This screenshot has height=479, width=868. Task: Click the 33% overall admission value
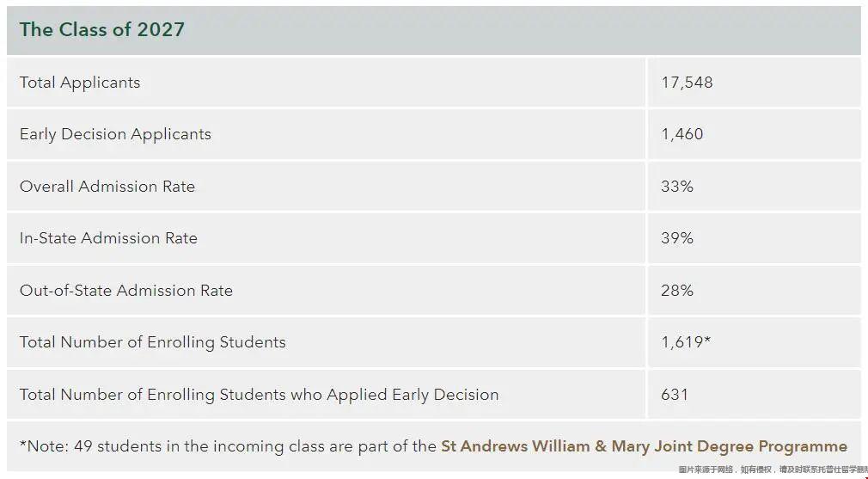(x=677, y=187)
